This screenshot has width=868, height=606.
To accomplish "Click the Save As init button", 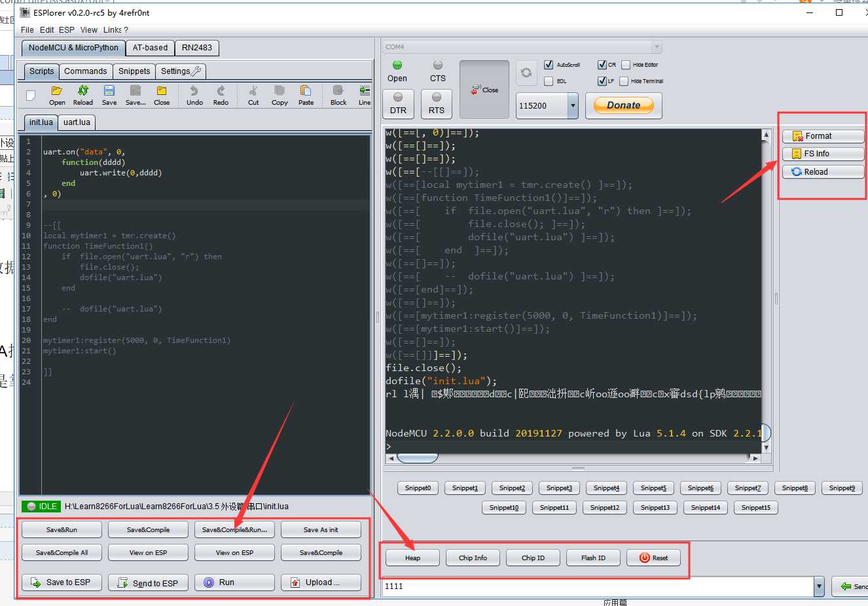I will point(321,529).
